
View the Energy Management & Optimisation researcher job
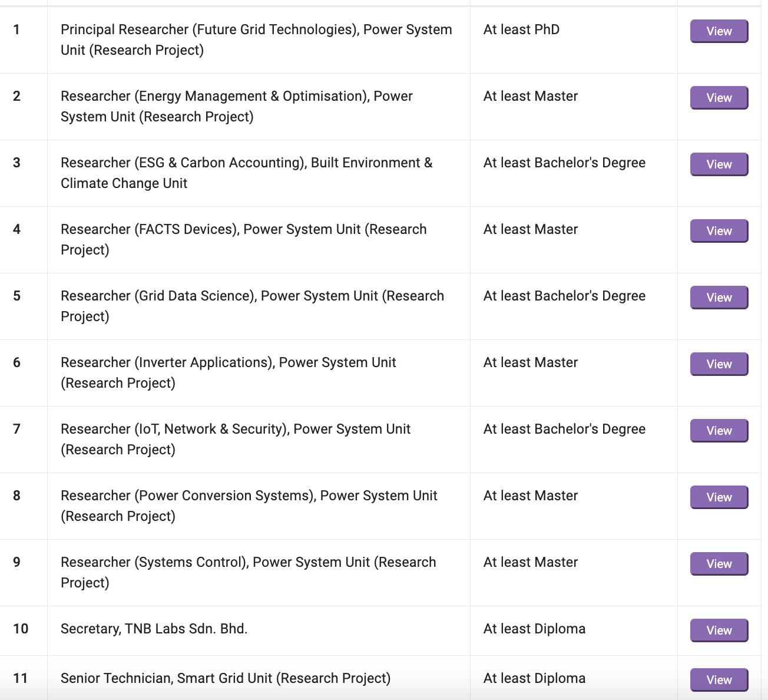[719, 98]
